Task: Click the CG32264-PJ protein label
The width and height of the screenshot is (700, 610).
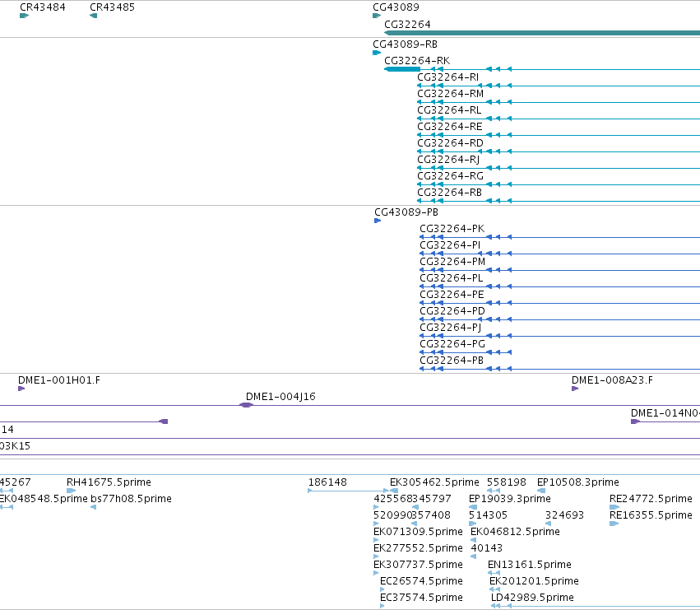Action: pyautogui.click(x=451, y=328)
